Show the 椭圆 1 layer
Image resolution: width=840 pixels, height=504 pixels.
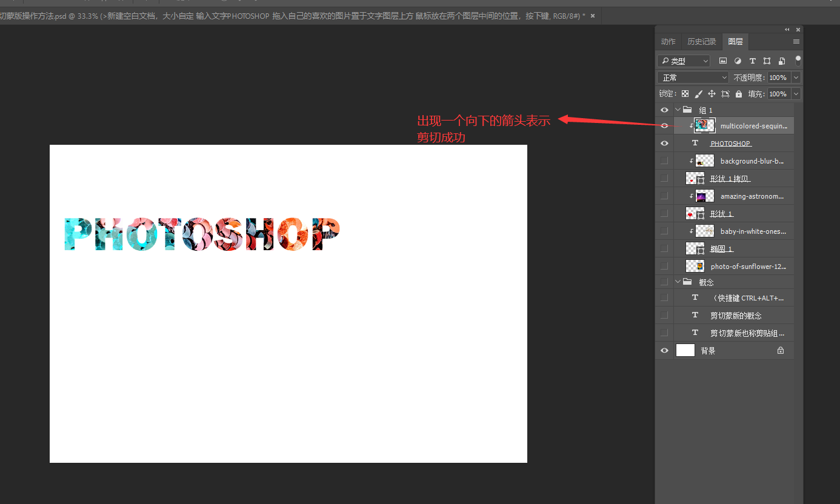[x=664, y=248]
